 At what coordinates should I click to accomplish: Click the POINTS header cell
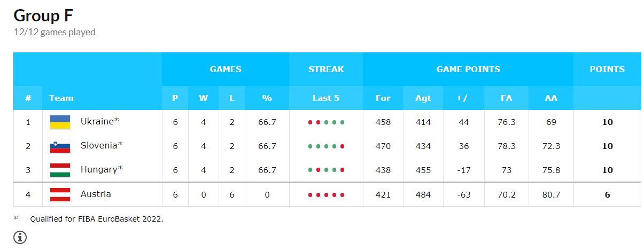click(607, 69)
